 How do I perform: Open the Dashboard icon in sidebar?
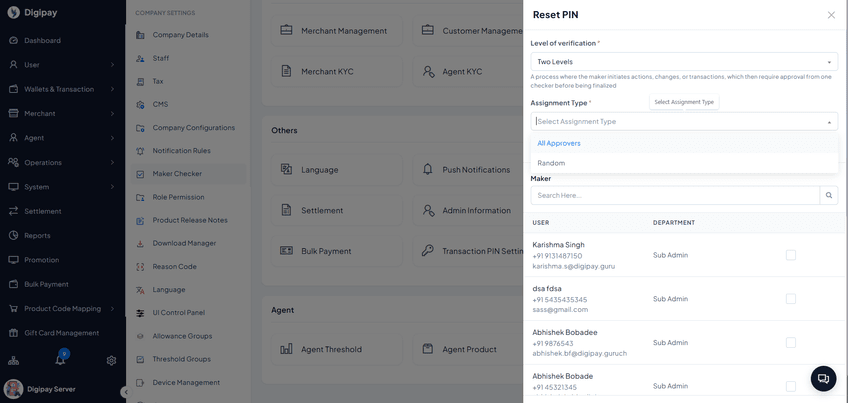point(14,41)
